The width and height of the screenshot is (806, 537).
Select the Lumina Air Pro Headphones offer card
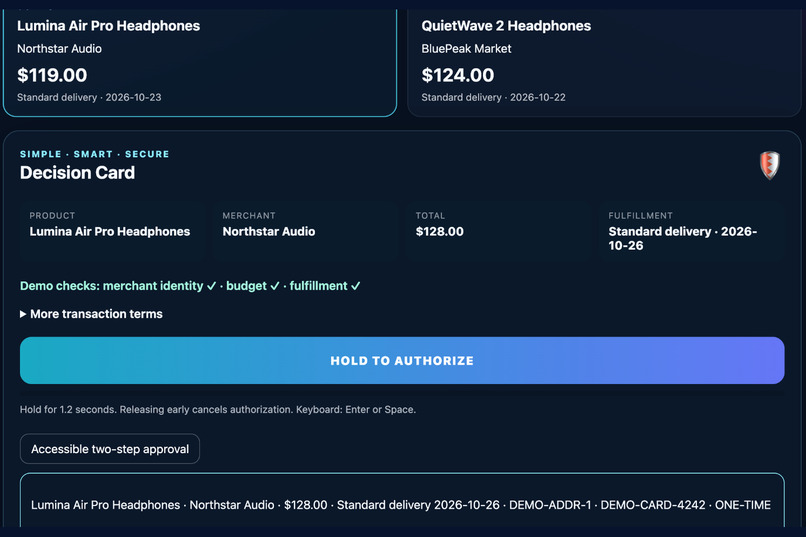point(199,62)
